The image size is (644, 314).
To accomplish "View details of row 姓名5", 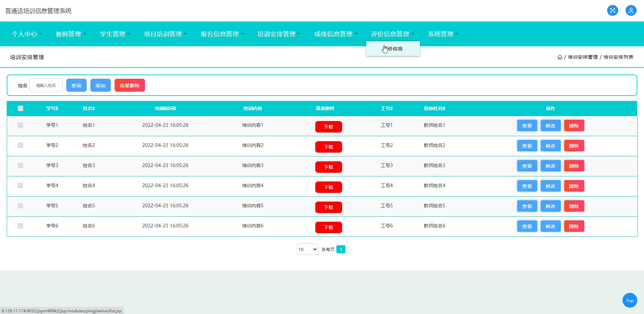I will point(527,206).
